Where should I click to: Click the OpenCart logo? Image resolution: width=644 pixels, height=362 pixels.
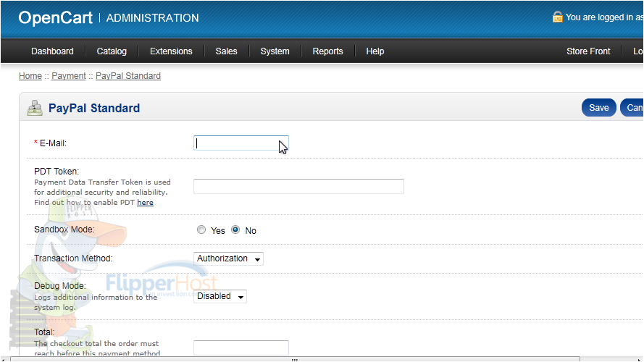(56, 17)
